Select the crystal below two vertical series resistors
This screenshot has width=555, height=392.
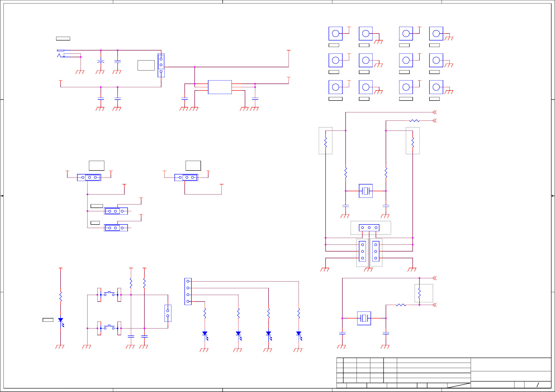click(365, 191)
